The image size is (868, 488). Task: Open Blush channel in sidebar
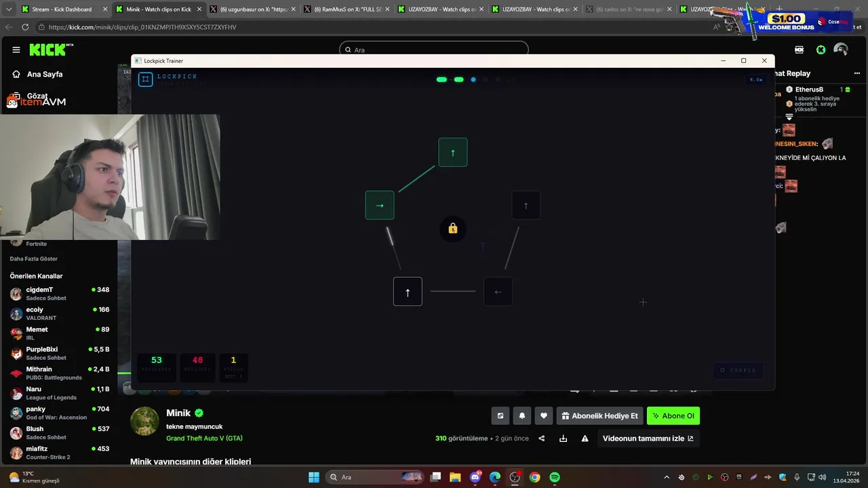pyautogui.click(x=60, y=432)
